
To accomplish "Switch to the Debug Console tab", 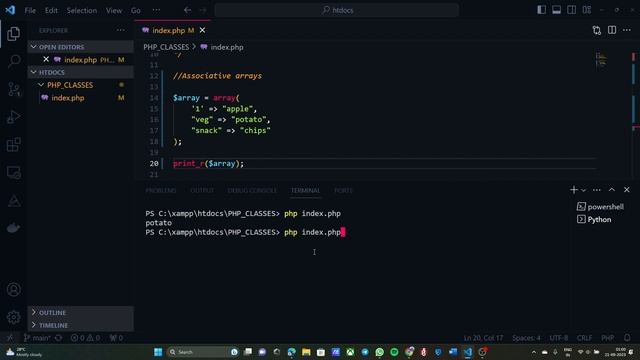I will click(x=252, y=191).
